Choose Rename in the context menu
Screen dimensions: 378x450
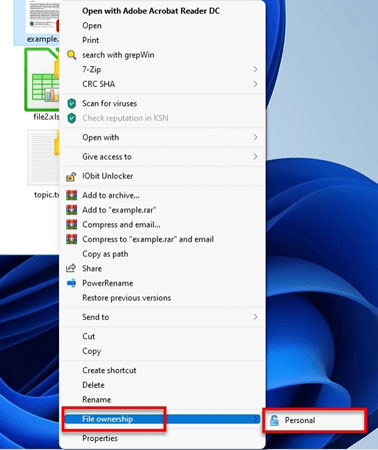(162, 400)
